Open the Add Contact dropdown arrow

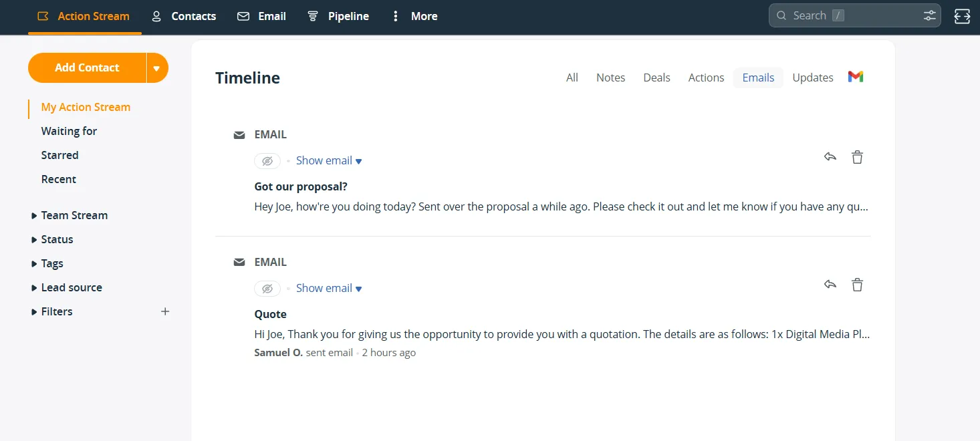coord(157,67)
